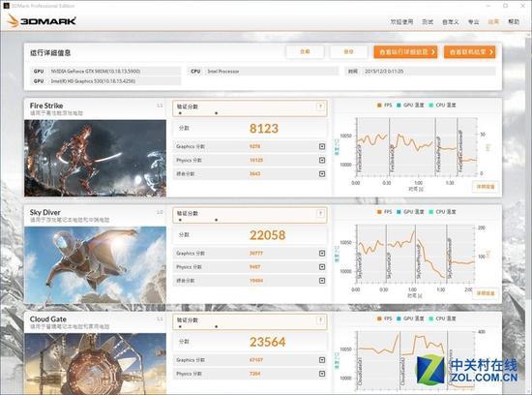The image size is (532, 395).
Task: Click the Sky Diver score 22058
Action: (267, 235)
